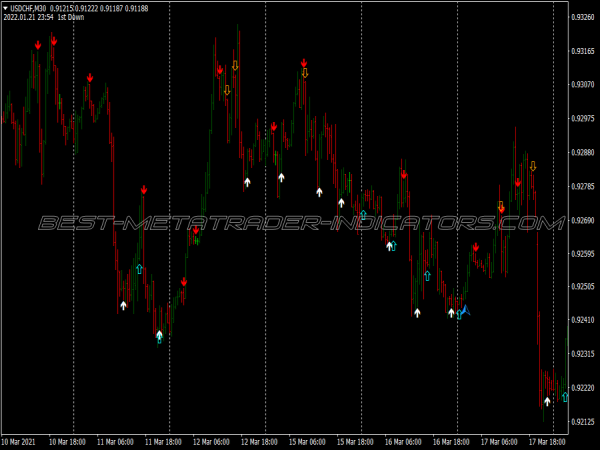Select the teal up arrow near 0.92505 on 16 Mar
Screen dimensions: 600x450
pyautogui.click(x=427, y=276)
